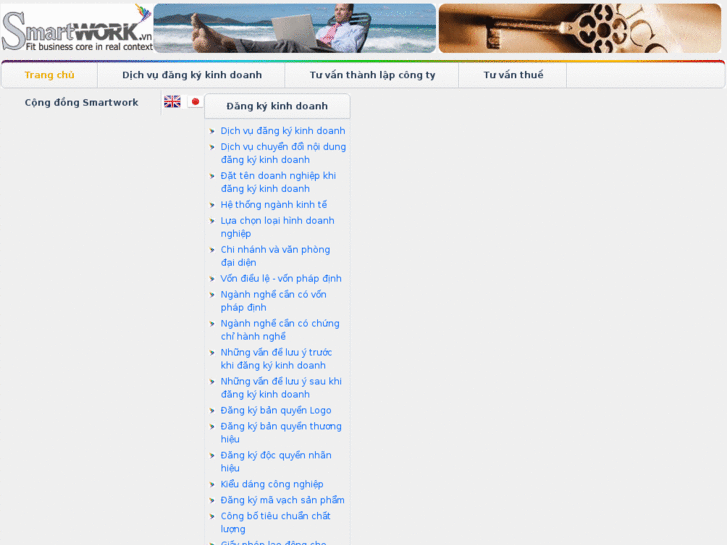
Task: Click arrow bullet beside Đăng ký mã vạch sản phẩm
Action: pos(212,500)
